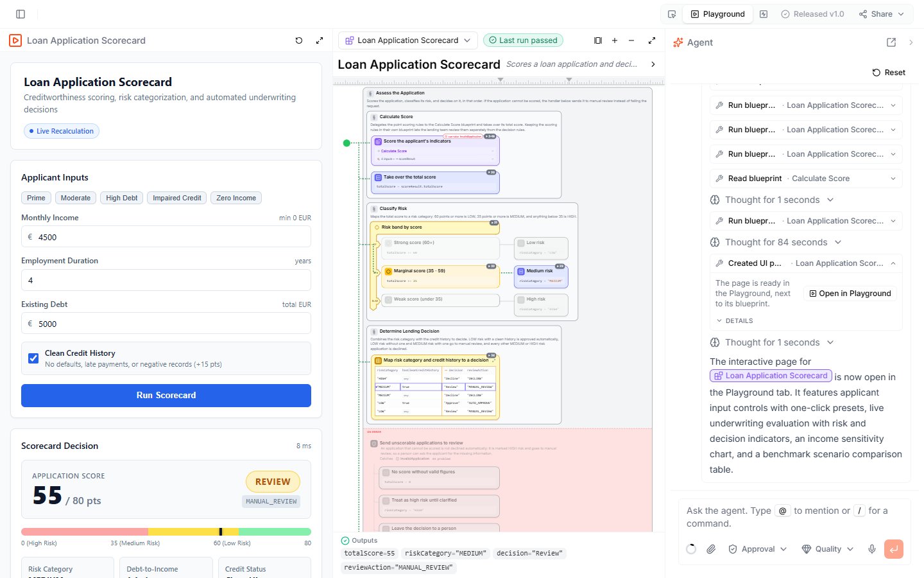Expand Thought for 84 seconds
The width and height of the screenshot is (924, 578).
(775, 242)
